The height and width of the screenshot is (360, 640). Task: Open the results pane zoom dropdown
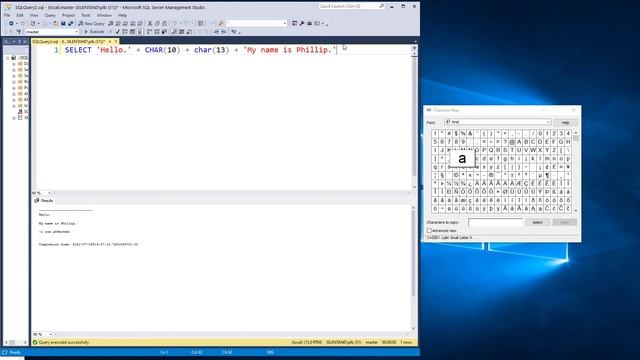51,334
